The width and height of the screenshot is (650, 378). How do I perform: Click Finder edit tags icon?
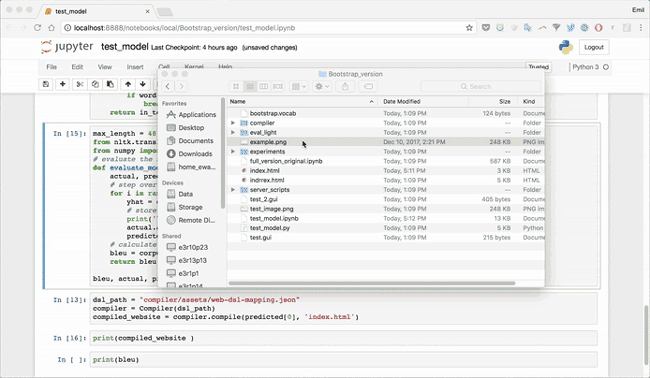pos(368,86)
